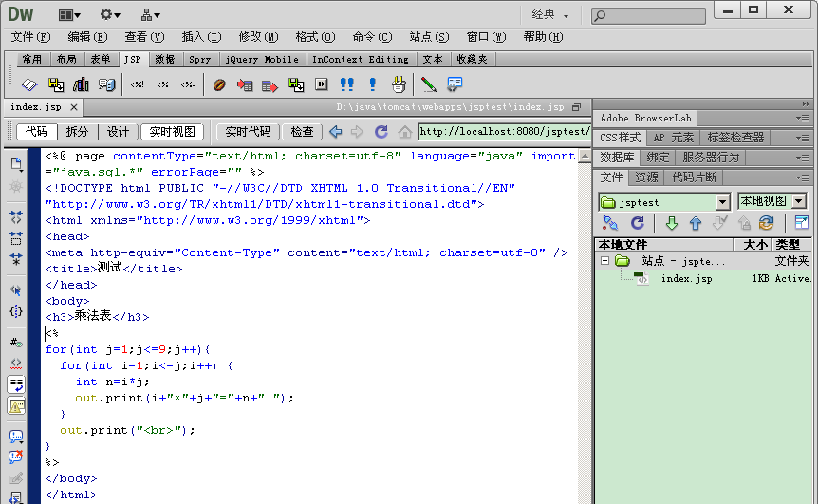Sort files by the 大小 column header
This screenshot has width=818, height=504.
(754, 244)
